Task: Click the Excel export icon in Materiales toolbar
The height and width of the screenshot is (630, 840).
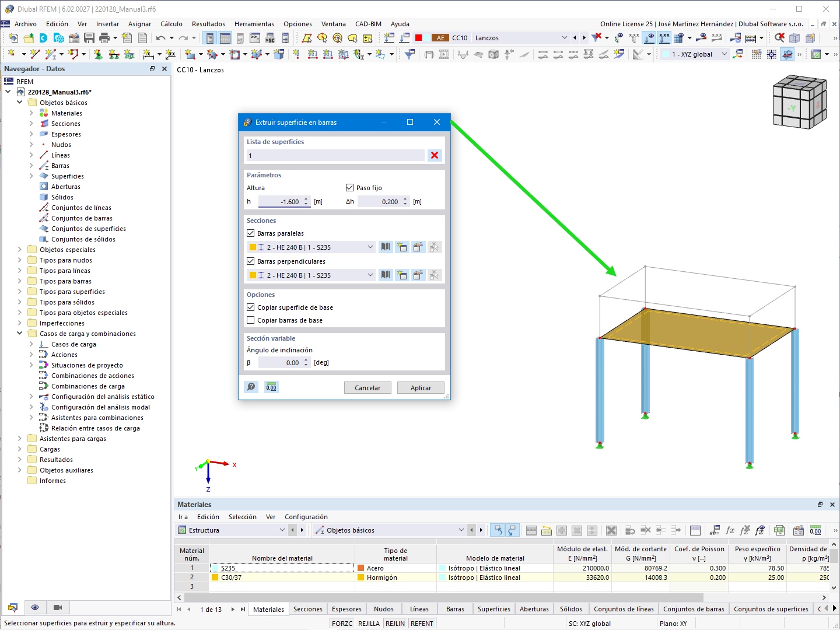Action: pyautogui.click(x=779, y=530)
